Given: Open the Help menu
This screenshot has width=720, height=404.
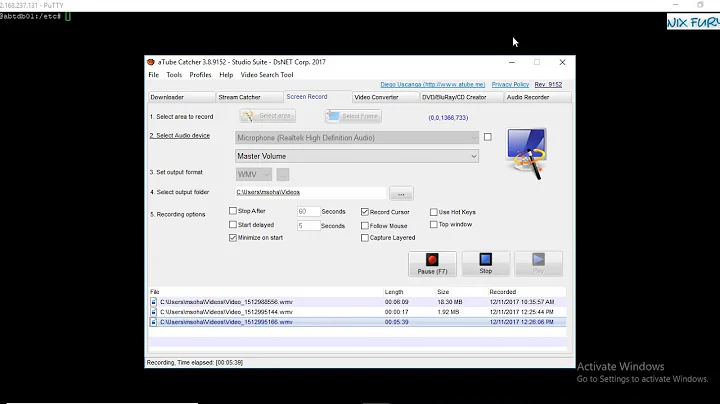Looking at the screenshot, I should (226, 75).
